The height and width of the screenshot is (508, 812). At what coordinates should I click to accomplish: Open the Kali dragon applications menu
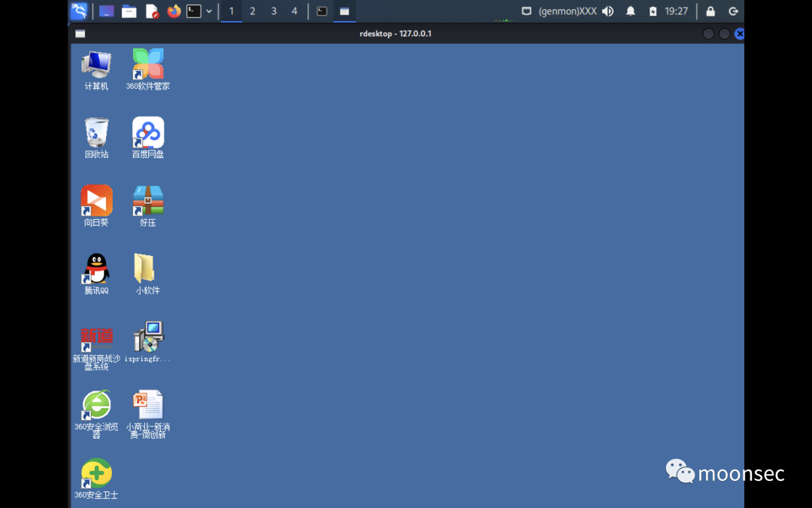click(x=79, y=11)
